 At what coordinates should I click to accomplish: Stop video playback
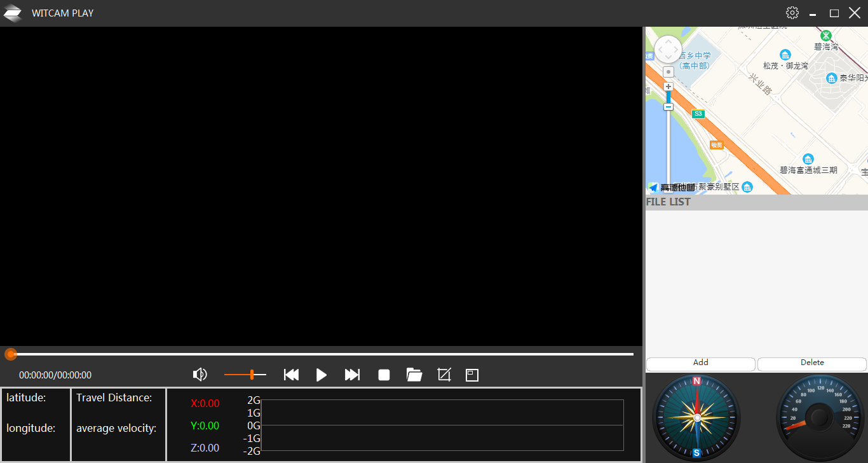(384, 375)
